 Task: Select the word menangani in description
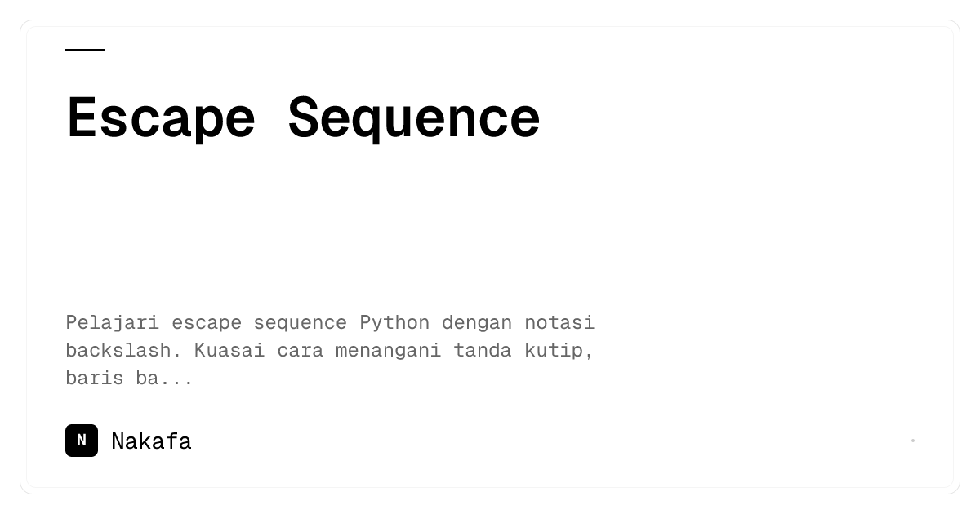[x=389, y=351]
